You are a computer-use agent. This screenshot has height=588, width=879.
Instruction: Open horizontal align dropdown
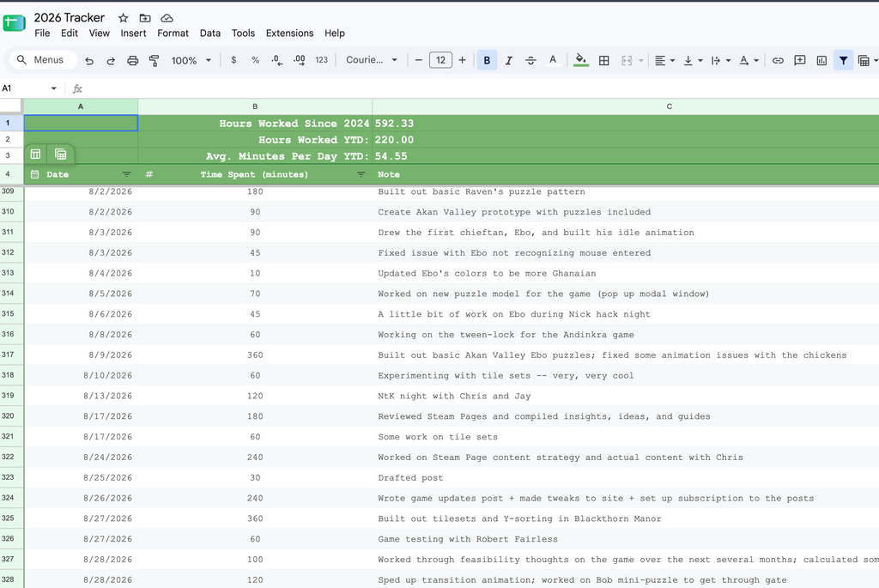tap(664, 61)
